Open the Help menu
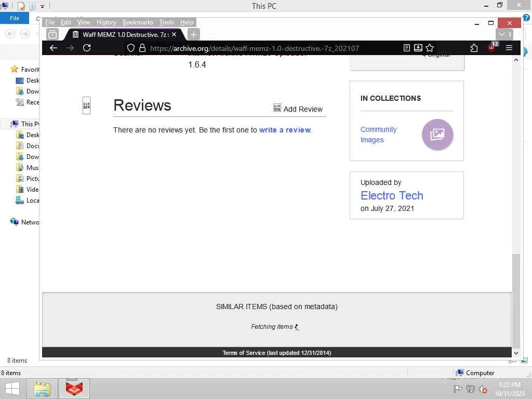Screen dimensions: 532x399 click(187, 22)
